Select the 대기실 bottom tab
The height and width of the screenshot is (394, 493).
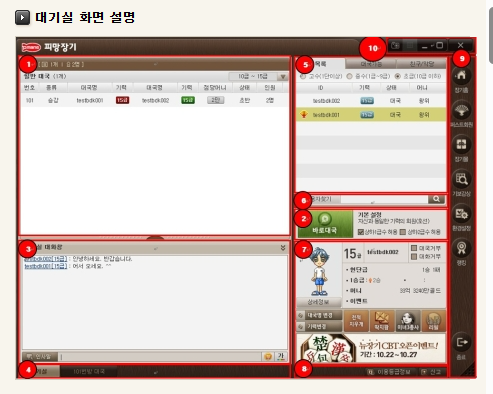pos(40,371)
